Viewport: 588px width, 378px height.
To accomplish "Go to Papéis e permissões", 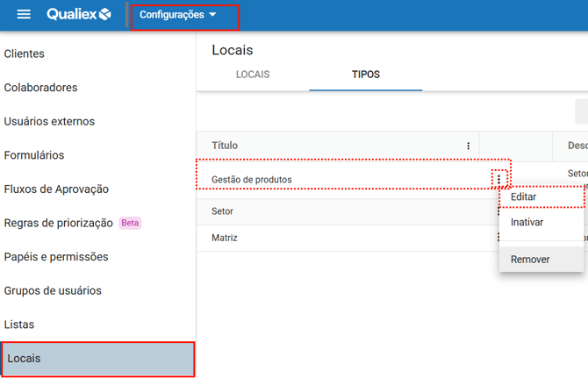I will (x=56, y=257).
